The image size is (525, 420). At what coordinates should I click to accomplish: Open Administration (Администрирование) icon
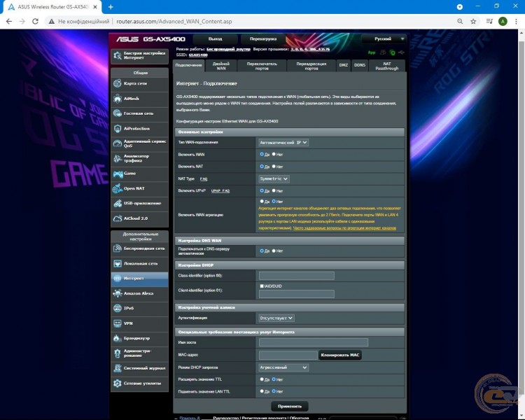pos(117,353)
